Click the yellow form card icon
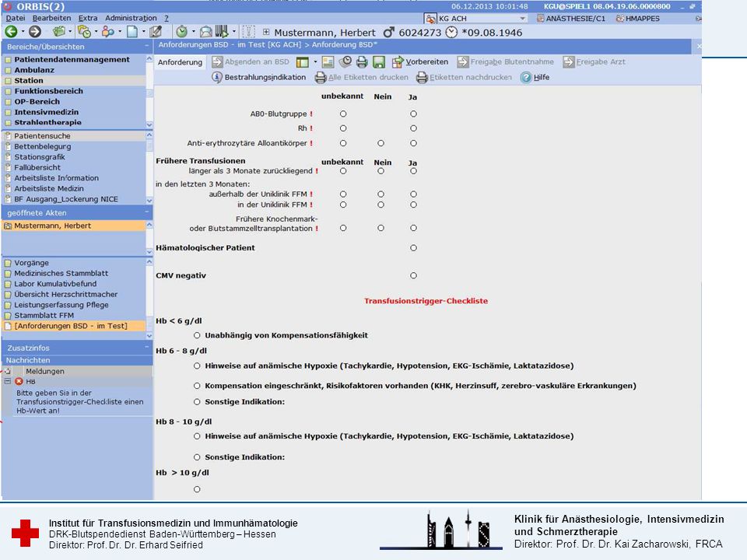 (x=328, y=62)
